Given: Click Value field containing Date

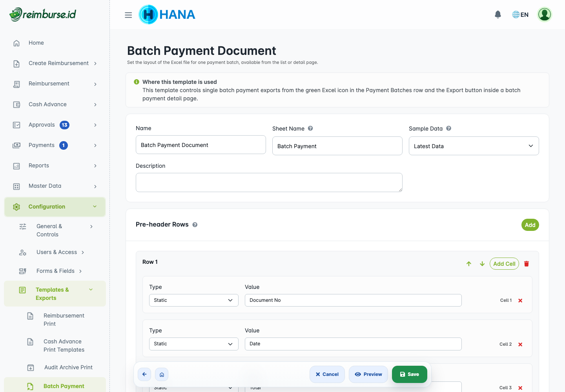Looking at the screenshot, I should pyautogui.click(x=353, y=344).
